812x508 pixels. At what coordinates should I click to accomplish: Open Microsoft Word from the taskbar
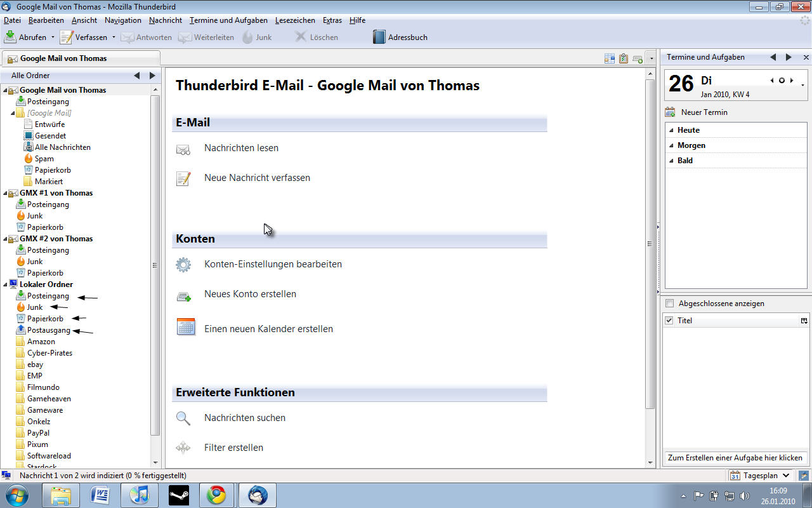click(100, 495)
